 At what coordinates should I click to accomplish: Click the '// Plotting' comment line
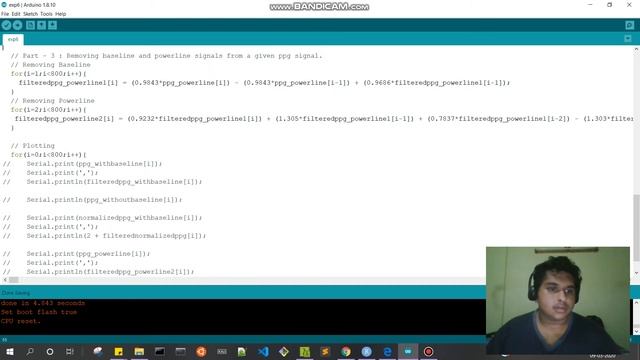33,145
